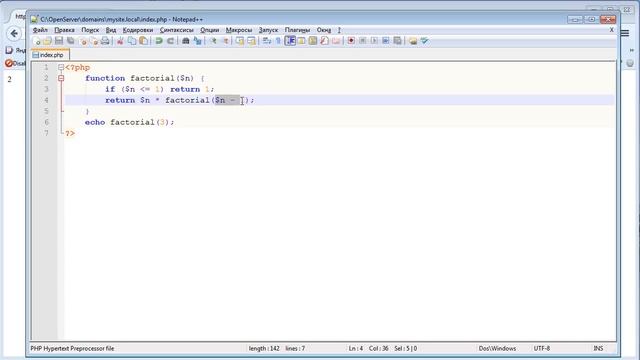
Task: Click the New file toolbar icon
Action: [x=36, y=41]
